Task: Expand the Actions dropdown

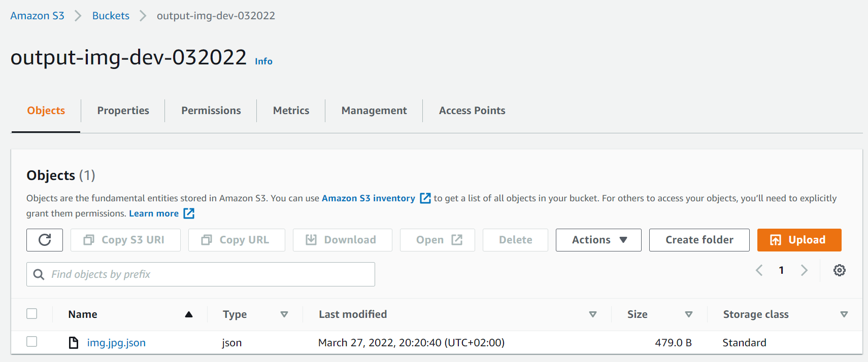Action: pos(598,240)
